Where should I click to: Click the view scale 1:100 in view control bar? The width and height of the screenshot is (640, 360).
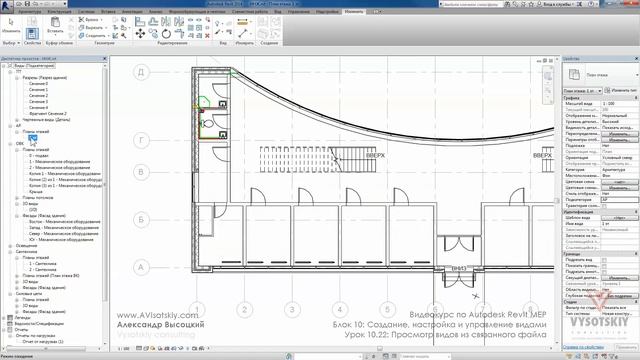point(123,349)
